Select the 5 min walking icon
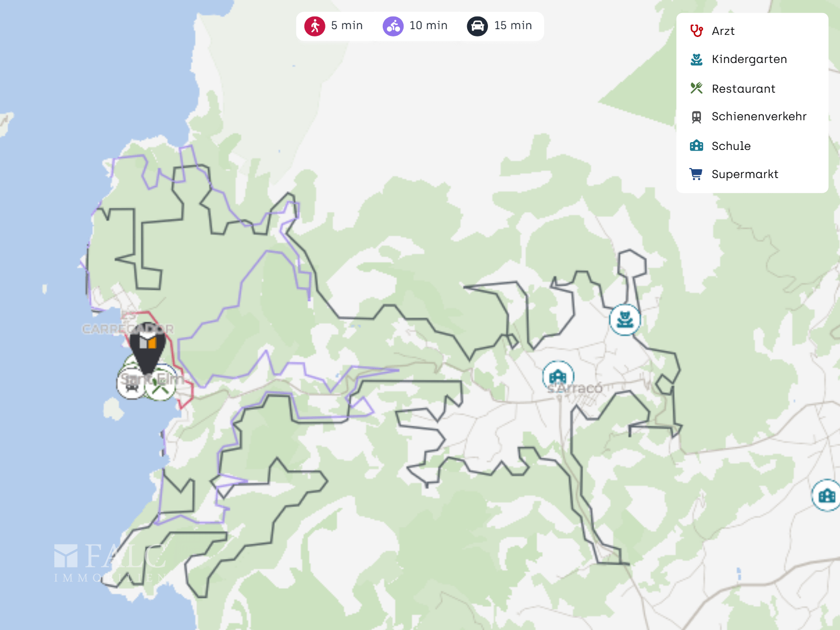Screen dimensions: 840x630 pyautogui.click(x=315, y=26)
